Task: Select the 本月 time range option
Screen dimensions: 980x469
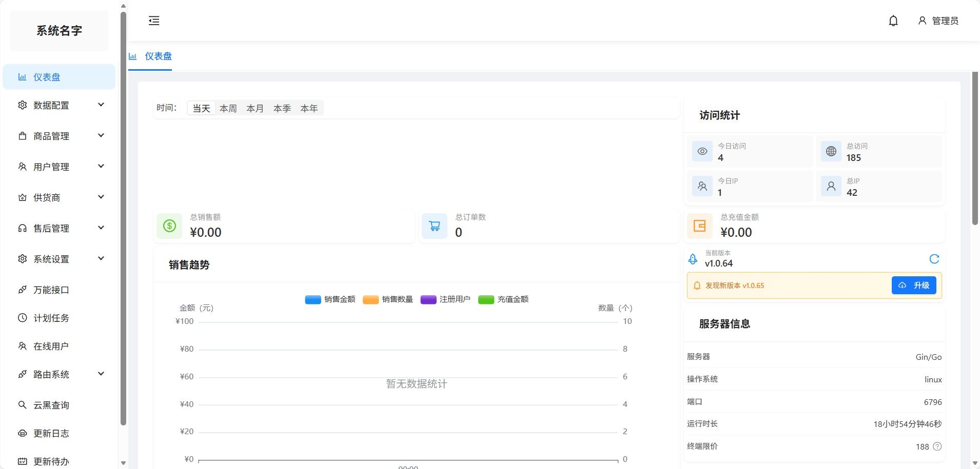Action: (255, 108)
